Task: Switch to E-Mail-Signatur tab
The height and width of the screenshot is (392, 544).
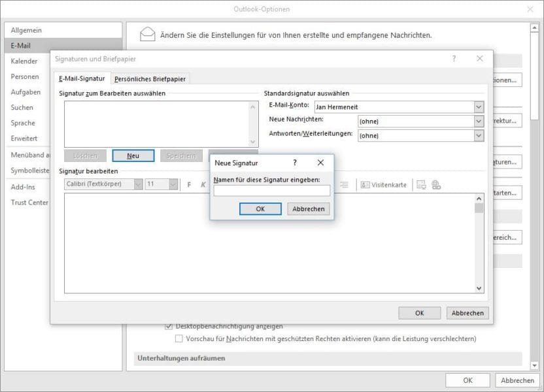Action: pos(82,78)
